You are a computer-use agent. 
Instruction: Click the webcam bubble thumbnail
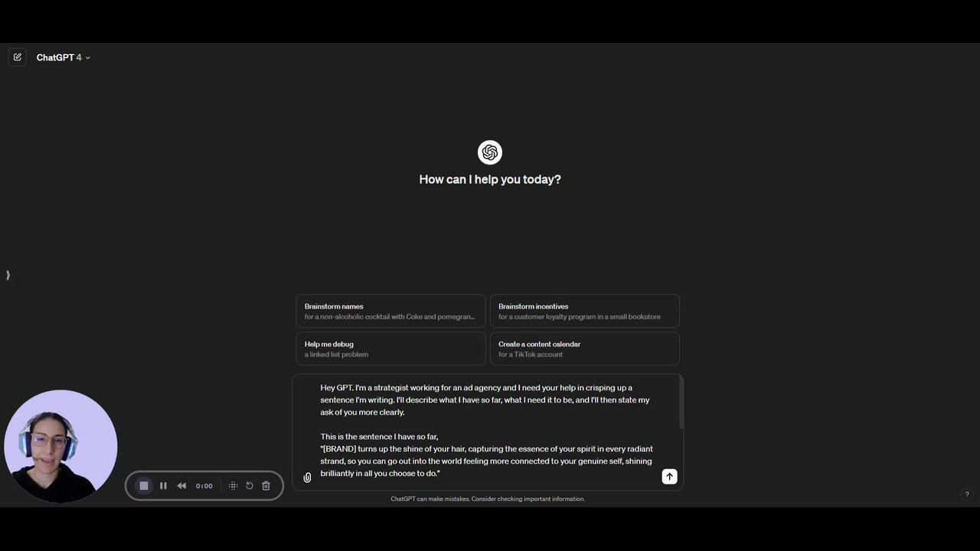[60, 446]
